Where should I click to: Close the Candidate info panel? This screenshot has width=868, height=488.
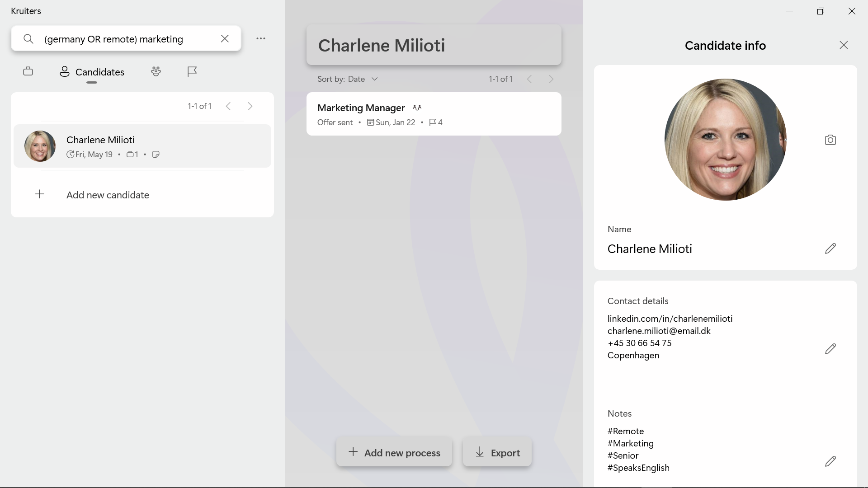pyautogui.click(x=844, y=45)
